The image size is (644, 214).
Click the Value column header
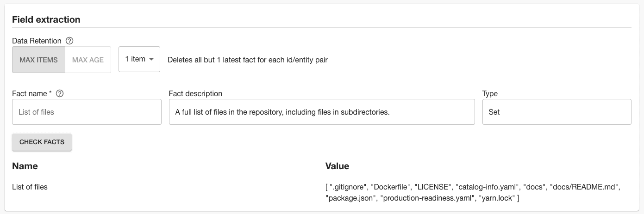coord(337,166)
